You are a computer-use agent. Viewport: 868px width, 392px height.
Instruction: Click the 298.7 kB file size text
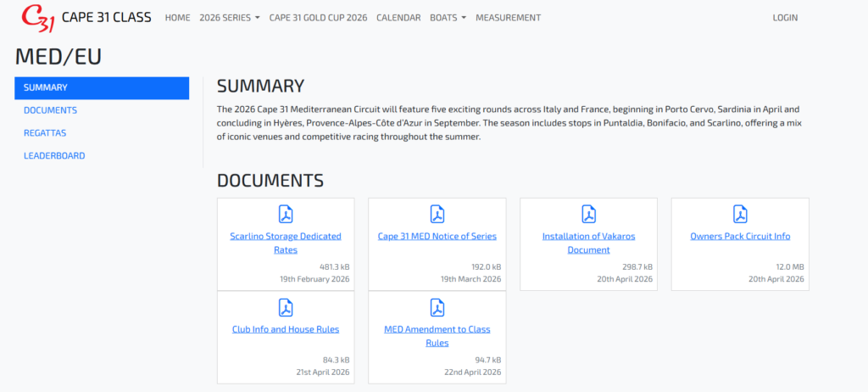637,266
